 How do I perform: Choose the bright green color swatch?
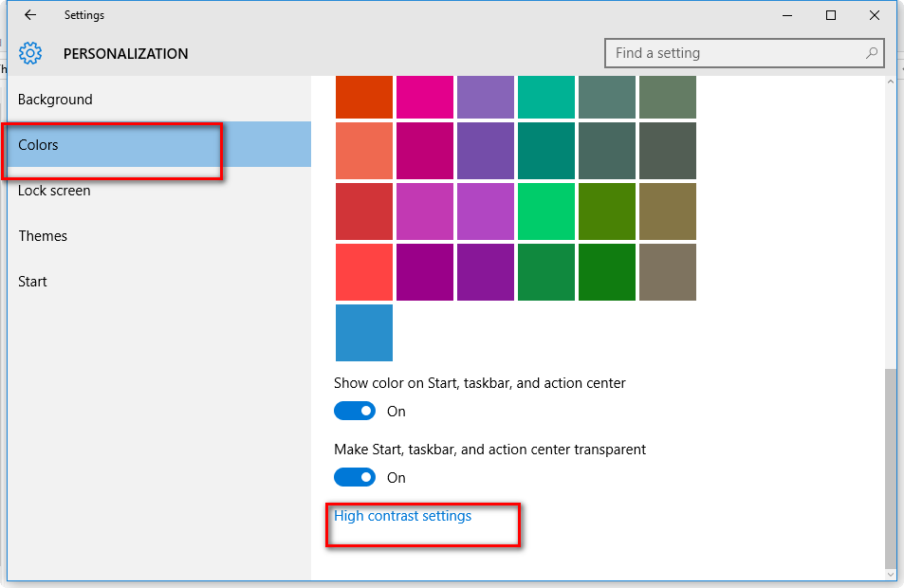coord(546,211)
